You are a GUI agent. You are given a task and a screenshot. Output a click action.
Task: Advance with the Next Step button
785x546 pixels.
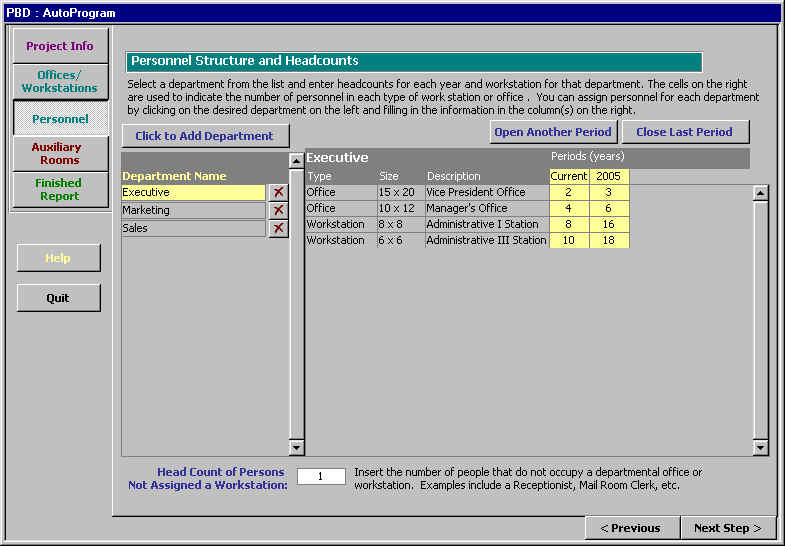click(727, 528)
